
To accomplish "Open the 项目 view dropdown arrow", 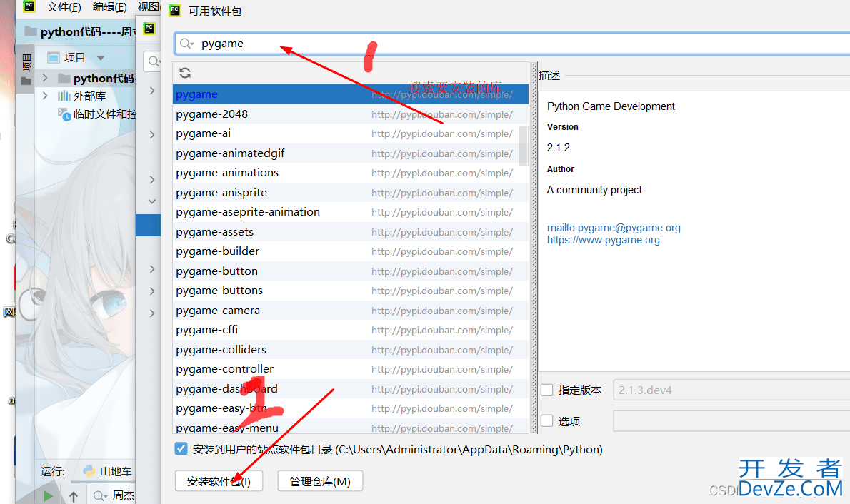I will tap(100, 57).
